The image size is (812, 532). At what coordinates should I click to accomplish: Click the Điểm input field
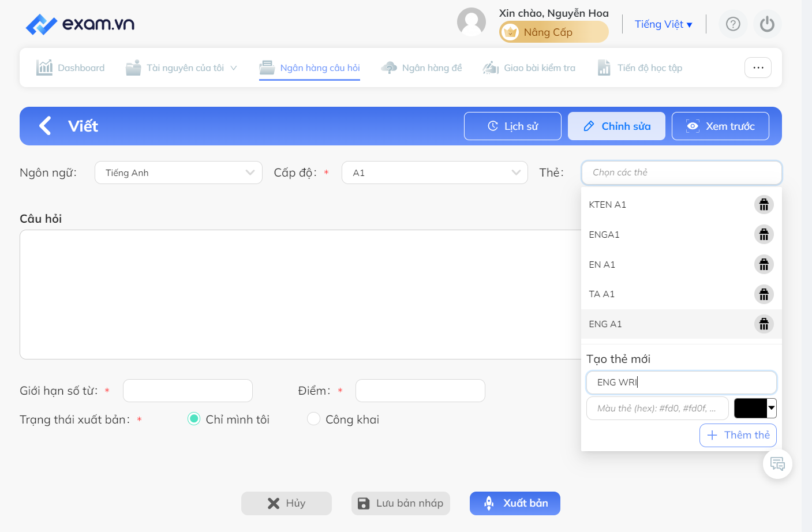pyautogui.click(x=420, y=391)
